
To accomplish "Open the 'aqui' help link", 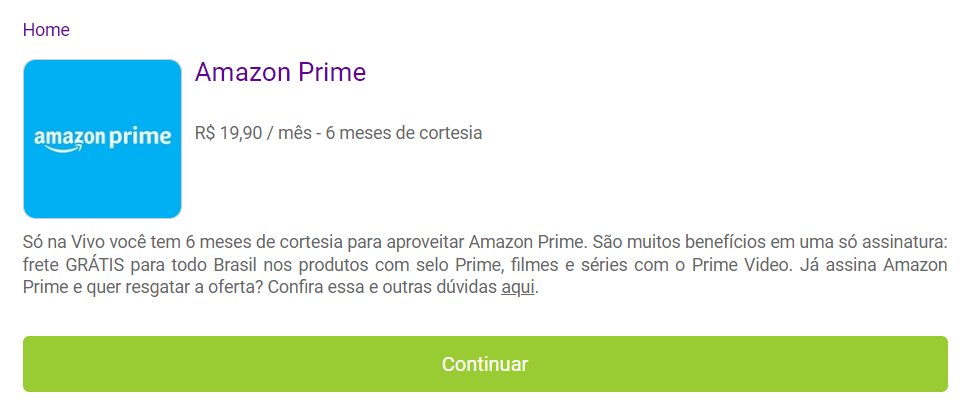I will click(x=518, y=288).
